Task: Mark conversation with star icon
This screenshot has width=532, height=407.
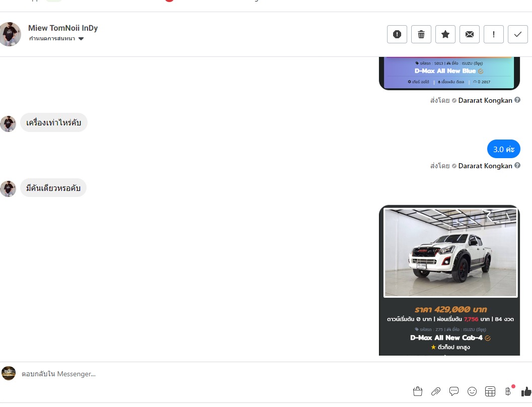Action: (x=445, y=34)
